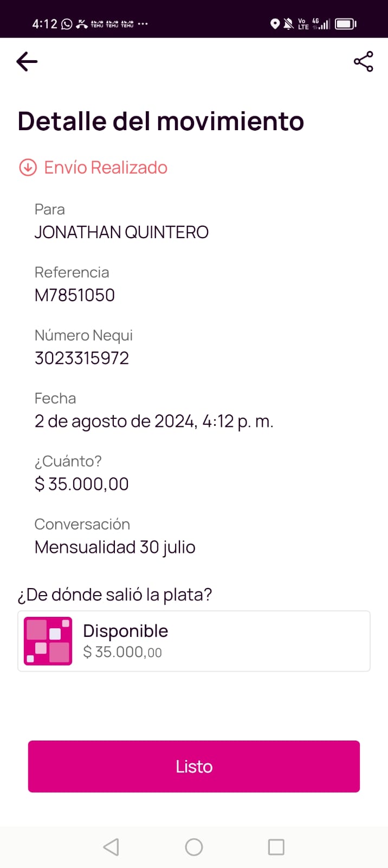
Task: Tap the battery indicator in status bar
Action: click(x=345, y=24)
